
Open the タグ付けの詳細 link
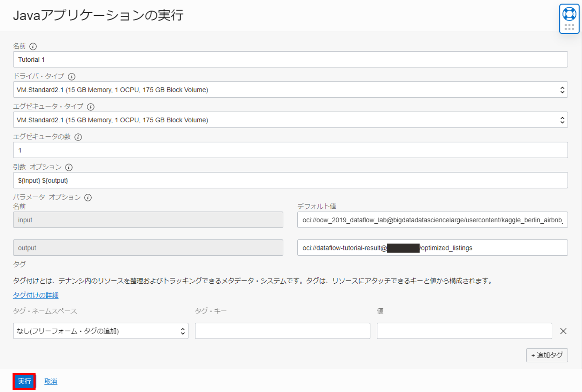pos(36,295)
